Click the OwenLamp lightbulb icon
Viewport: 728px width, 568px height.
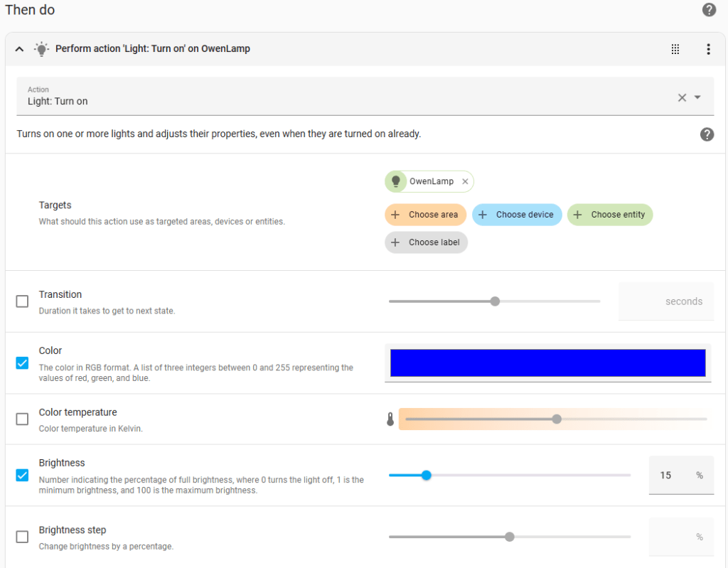tap(396, 181)
